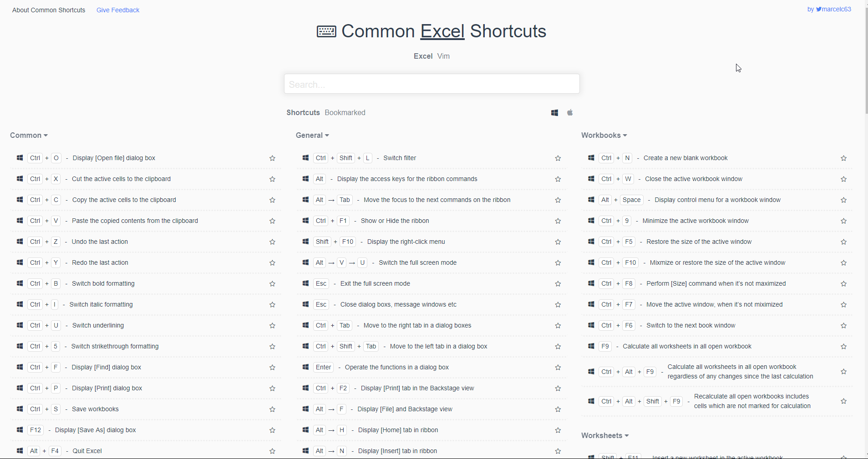Star the Switch the full screen mode shortcut
This screenshot has width=868, height=459.
pyautogui.click(x=558, y=263)
